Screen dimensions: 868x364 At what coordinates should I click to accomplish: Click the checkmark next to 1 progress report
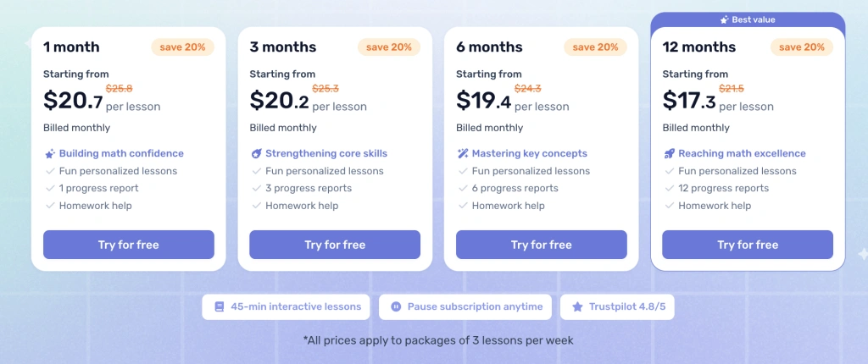point(49,189)
